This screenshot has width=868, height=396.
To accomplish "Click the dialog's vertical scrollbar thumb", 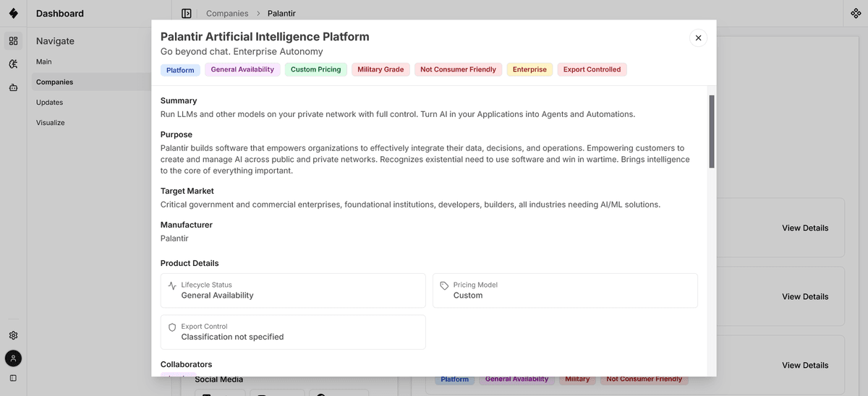I will pos(712,132).
